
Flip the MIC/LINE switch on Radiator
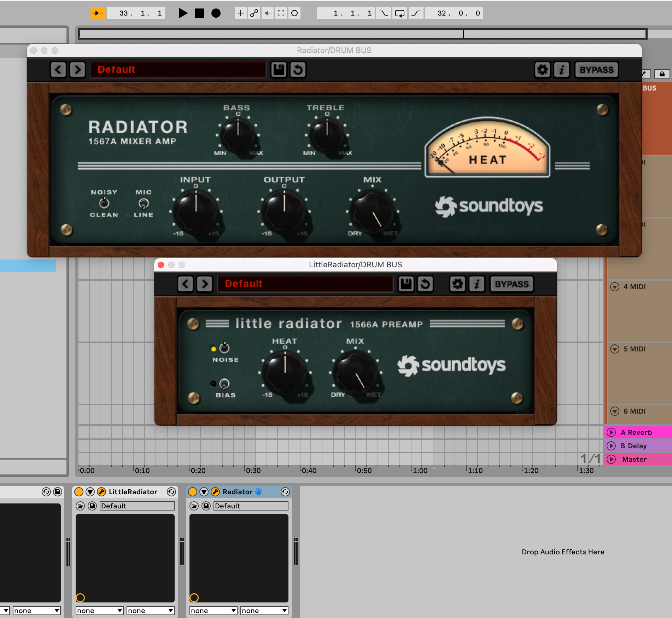tap(144, 204)
